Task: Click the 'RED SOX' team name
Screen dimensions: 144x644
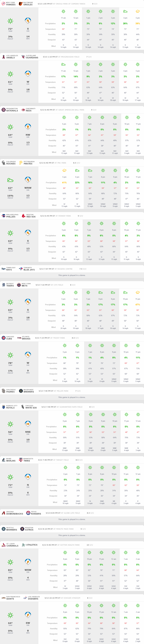Action: (31, 217)
